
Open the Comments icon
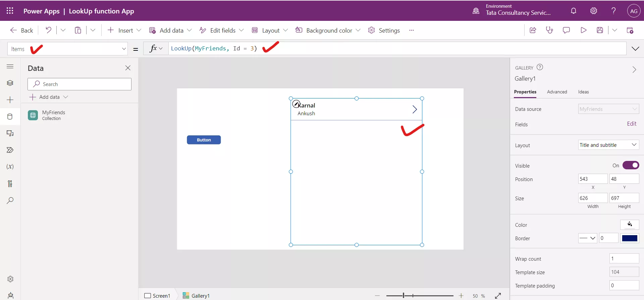click(566, 30)
